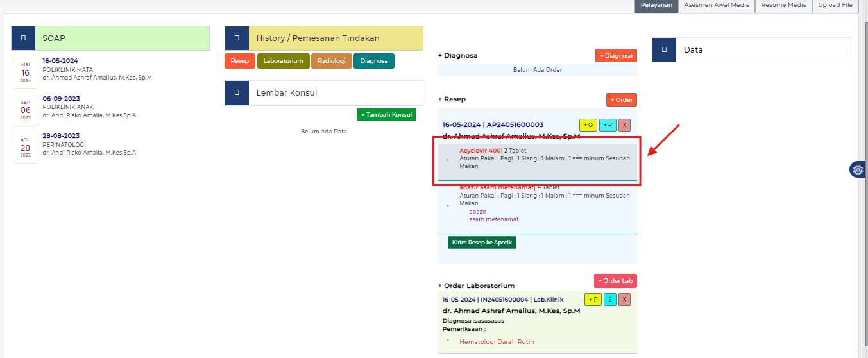Add a consultation with Tambah Konsul
The image size is (868, 358).
(x=386, y=114)
